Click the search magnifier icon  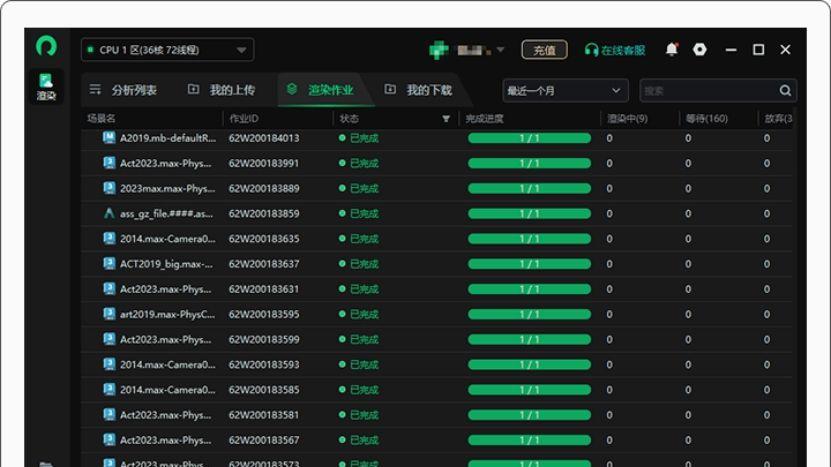pos(785,91)
